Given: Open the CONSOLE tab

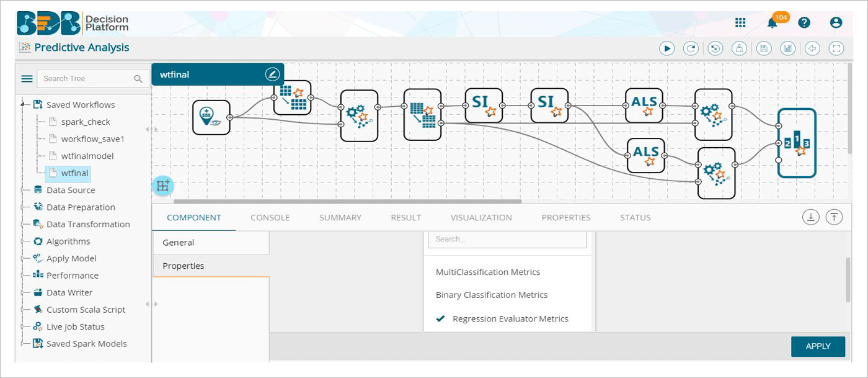Looking at the screenshot, I should 270,217.
